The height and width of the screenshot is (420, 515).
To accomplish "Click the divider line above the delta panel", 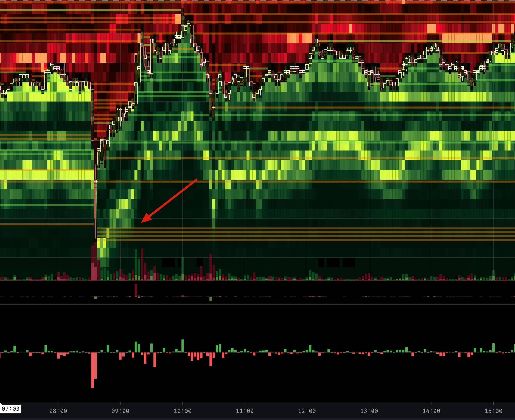I will tap(257, 304).
